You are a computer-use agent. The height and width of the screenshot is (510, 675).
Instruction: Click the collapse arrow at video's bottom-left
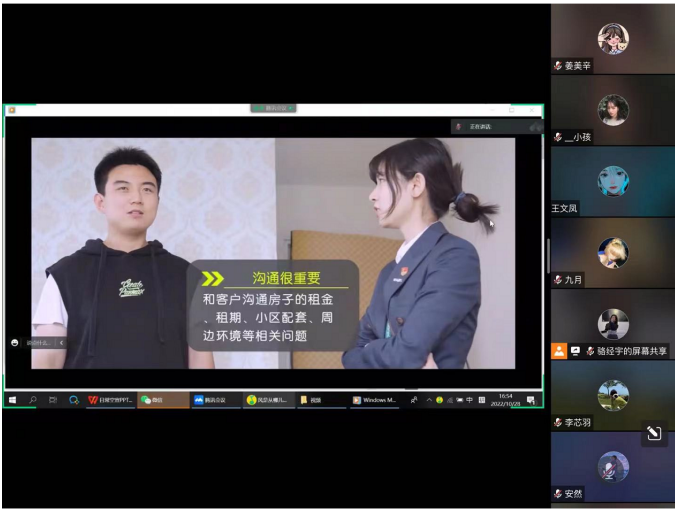(x=62, y=342)
